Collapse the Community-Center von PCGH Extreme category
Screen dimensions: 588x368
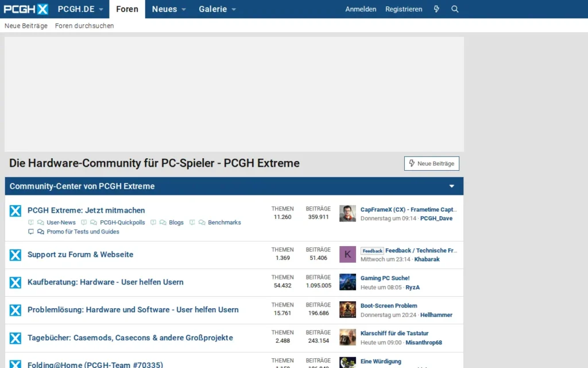coord(452,186)
